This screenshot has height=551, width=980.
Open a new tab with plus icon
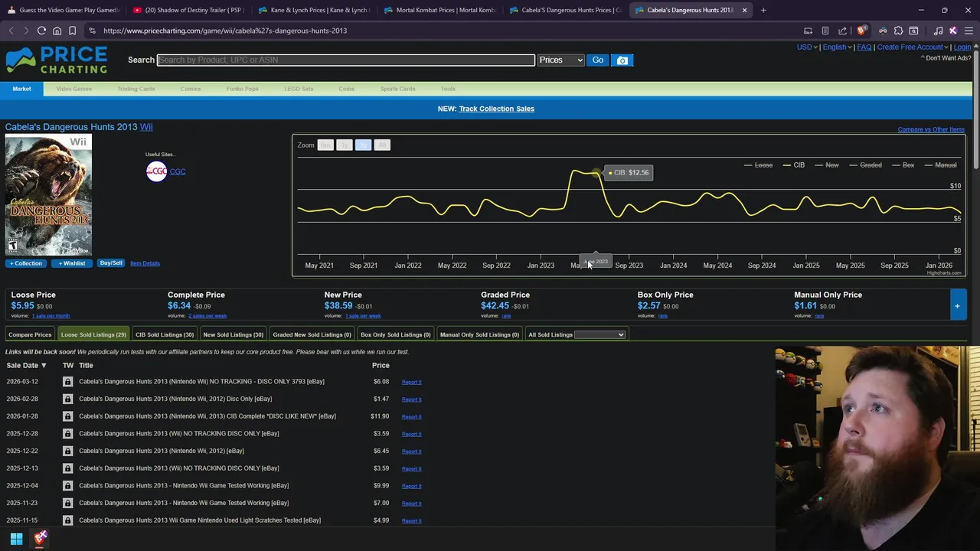(763, 10)
